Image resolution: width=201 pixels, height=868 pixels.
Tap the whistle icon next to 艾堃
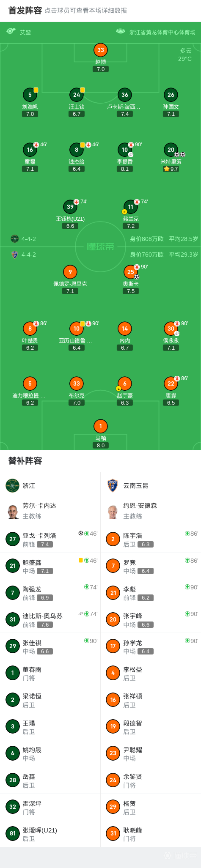[x=11, y=31]
